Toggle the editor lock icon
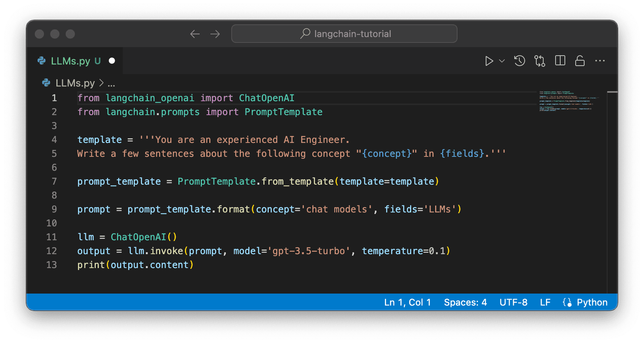 [x=580, y=61]
